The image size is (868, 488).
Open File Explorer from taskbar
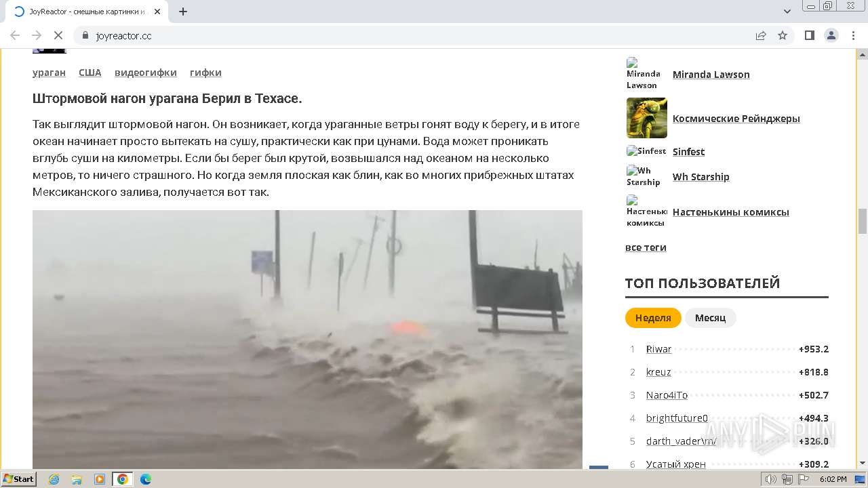click(77, 479)
